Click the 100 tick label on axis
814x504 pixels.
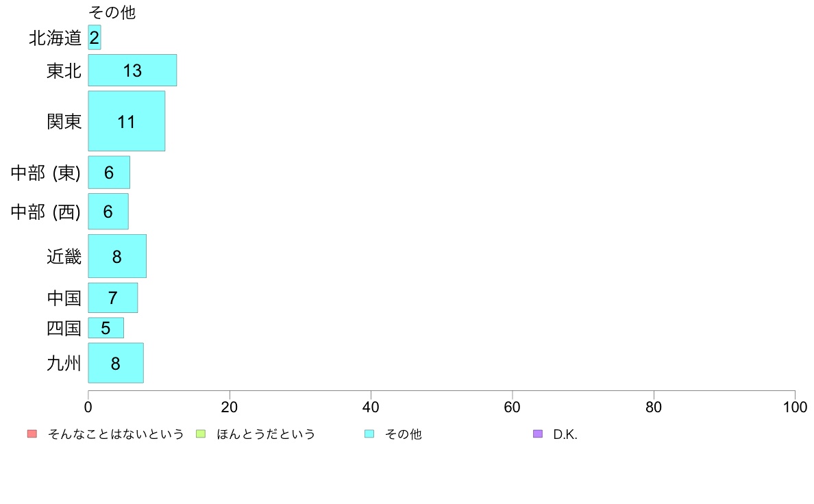pos(795,407)
